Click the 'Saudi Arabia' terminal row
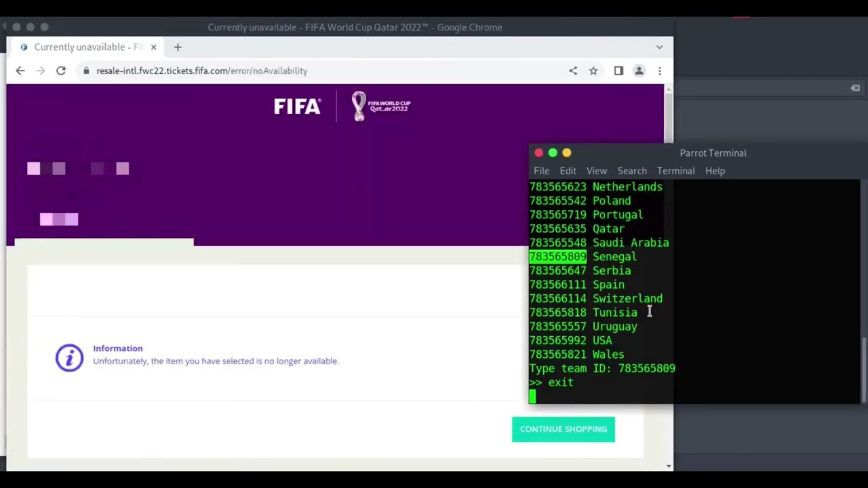The height and width of the screenshot is (488, 868). tap(599, 243)
